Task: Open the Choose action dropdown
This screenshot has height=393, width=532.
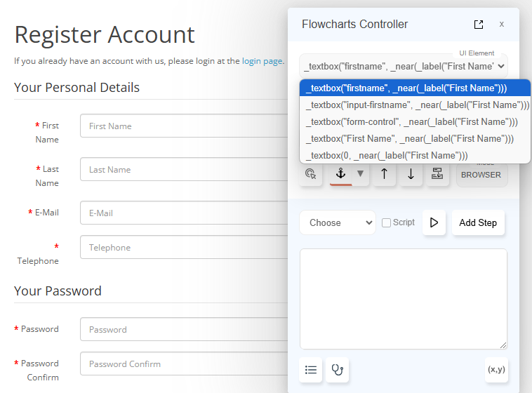Action: [x=338, y=222]
